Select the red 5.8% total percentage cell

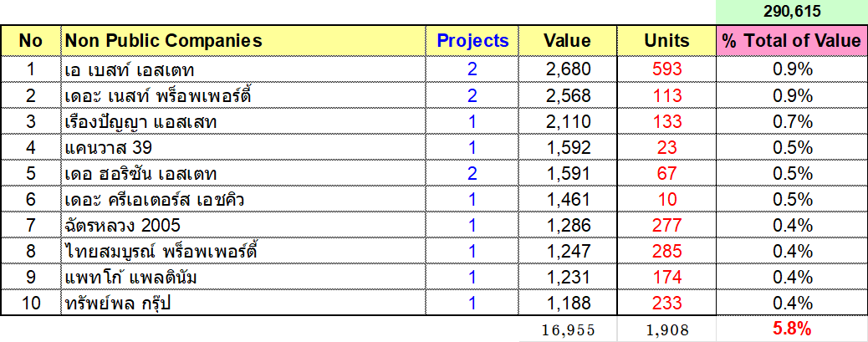[790, 329]
